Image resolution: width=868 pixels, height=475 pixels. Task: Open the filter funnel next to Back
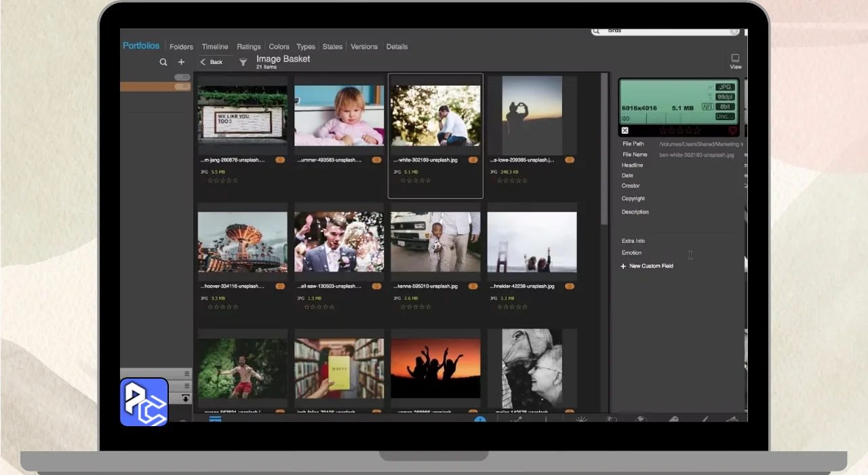click(243, 62)
